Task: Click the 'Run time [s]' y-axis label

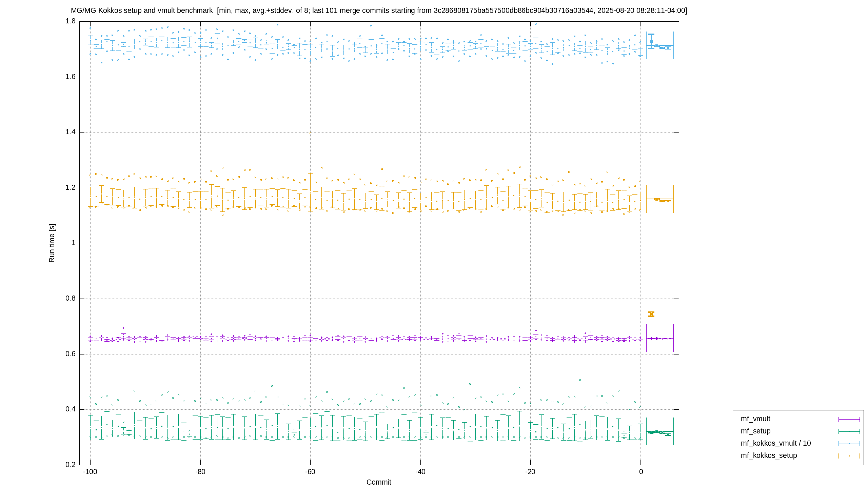Action: point(52,243)
